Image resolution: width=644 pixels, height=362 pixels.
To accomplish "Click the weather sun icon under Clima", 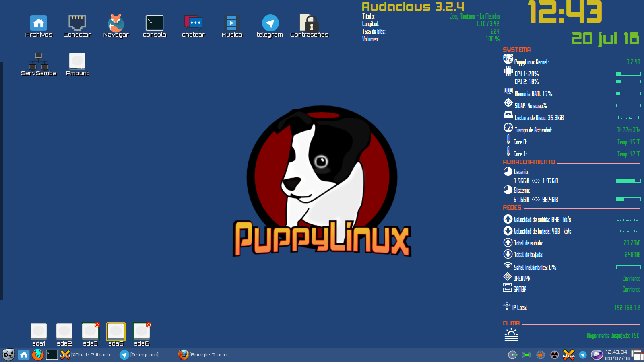I will pyautogui.click(x=511, y=335).
